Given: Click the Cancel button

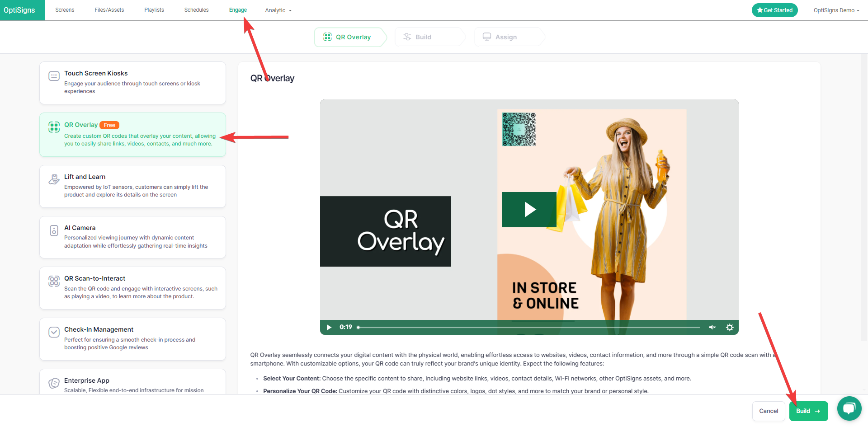Looking at the screenshot, I should pyautogui.click(x=768, y=411).
